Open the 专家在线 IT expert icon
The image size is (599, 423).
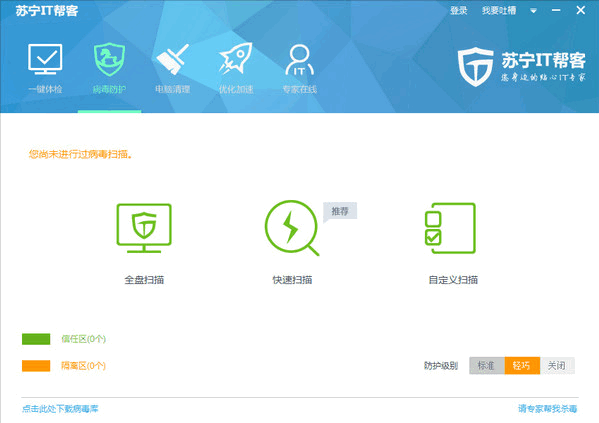tap(300, 60)
